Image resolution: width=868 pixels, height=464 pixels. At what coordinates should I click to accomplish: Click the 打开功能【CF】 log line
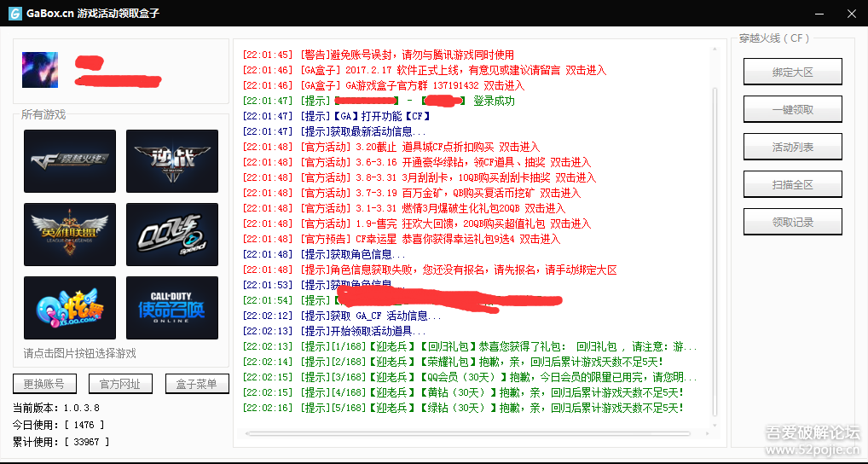(x=337, y=116)
